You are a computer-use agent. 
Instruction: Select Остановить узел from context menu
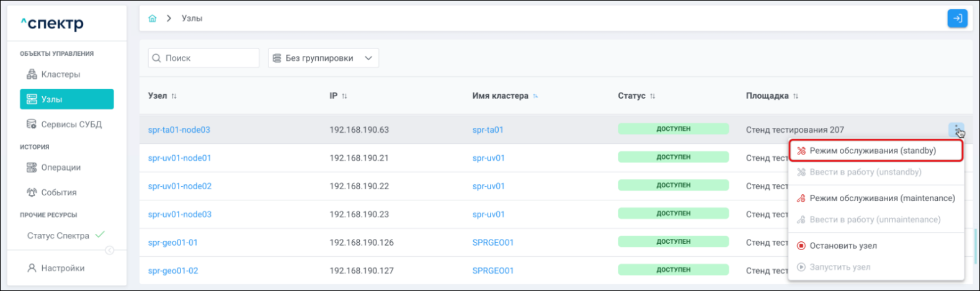click(x=843, y=246)
